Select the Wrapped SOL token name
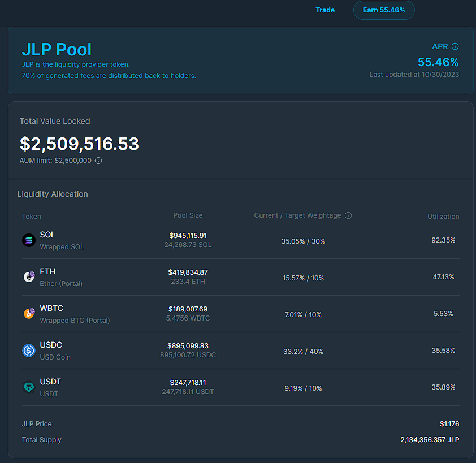476x463 pixels. [62, 247]
